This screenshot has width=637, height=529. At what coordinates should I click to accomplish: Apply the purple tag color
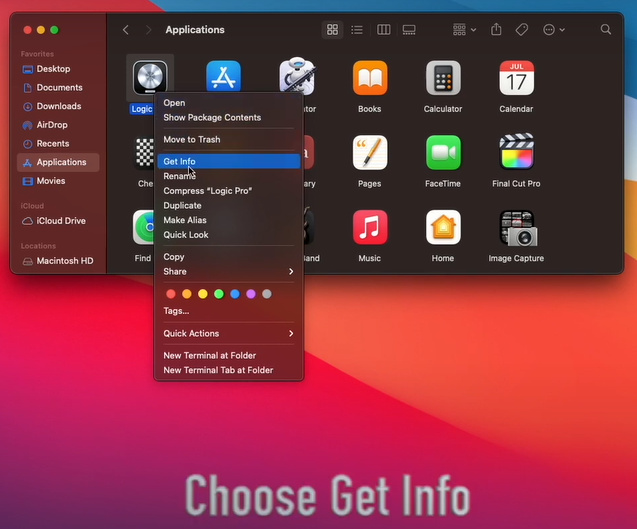[x=251, y=294]
